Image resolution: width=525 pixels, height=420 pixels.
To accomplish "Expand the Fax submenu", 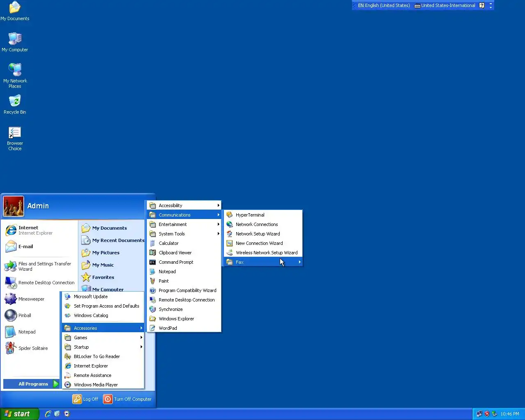I will (x=263, y=262).
